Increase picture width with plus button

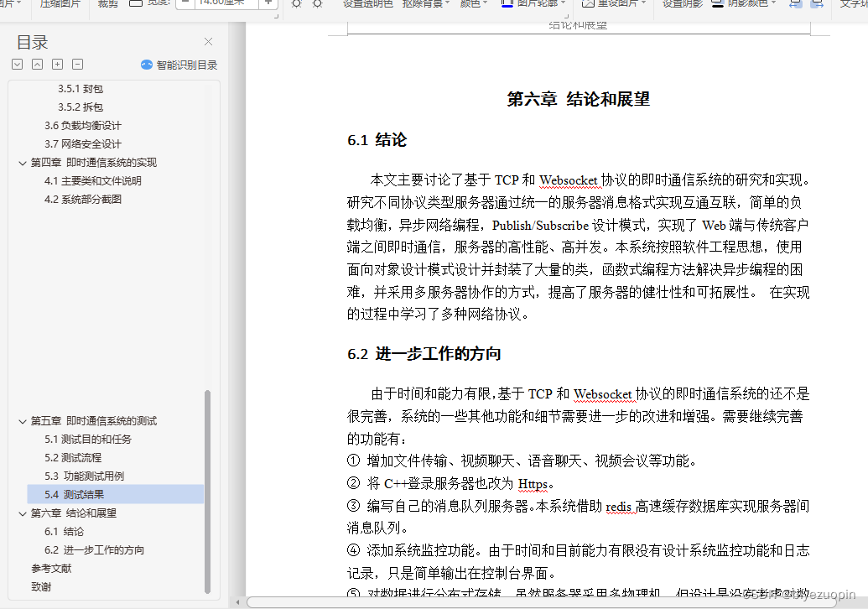pos(268,3)
